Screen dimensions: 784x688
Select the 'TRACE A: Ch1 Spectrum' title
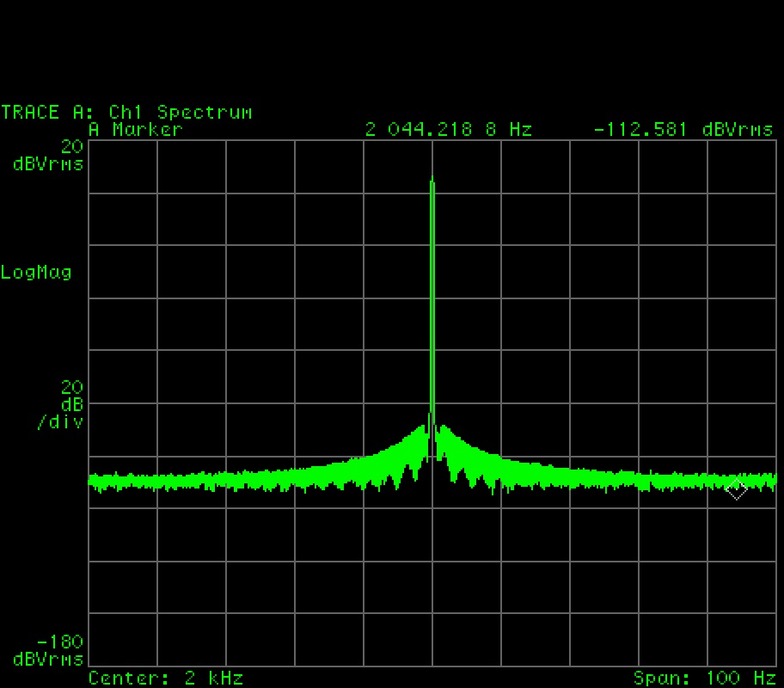pyautogui.click(x=126, y=113)
